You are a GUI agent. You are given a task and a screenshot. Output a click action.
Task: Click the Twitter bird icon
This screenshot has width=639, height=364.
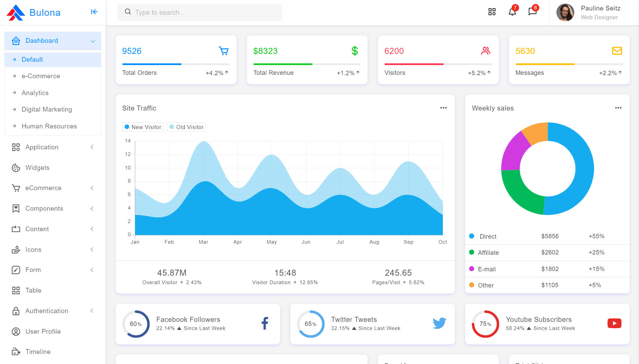439,323
